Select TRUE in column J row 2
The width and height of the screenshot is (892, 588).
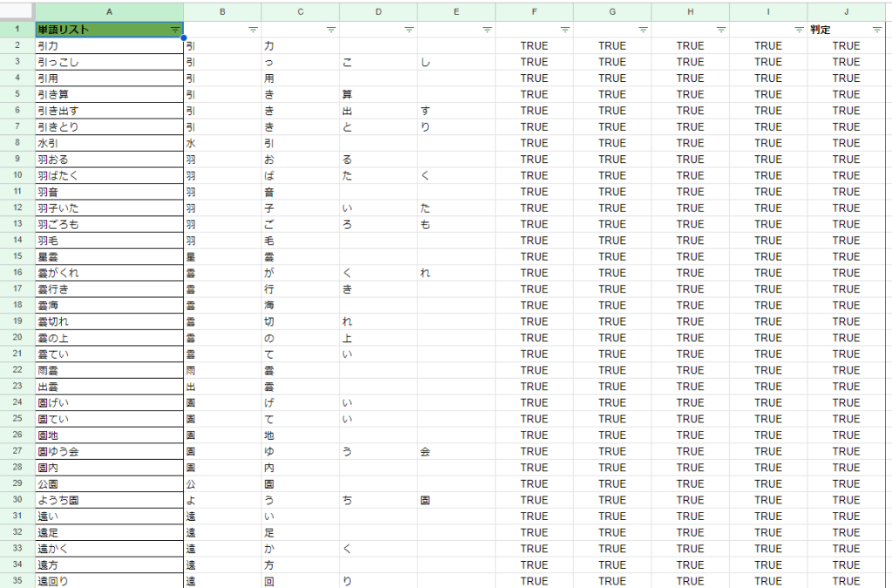coord(846,46)
